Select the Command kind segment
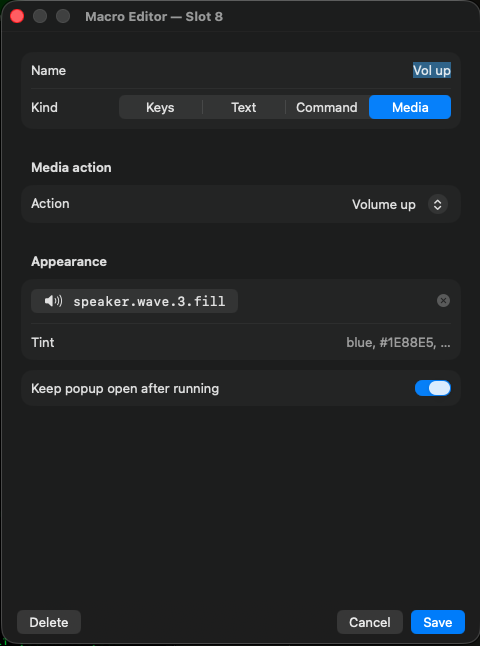 tap(327, 107)
